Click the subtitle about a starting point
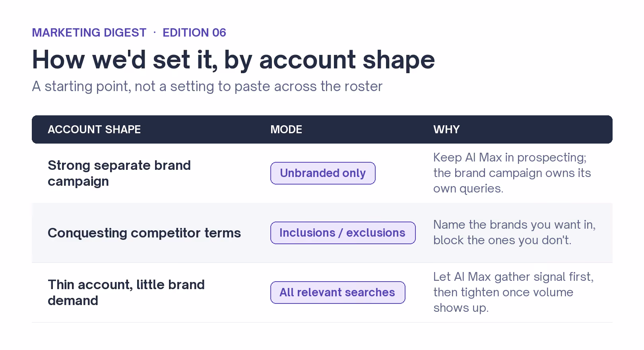 click(207, 86)
